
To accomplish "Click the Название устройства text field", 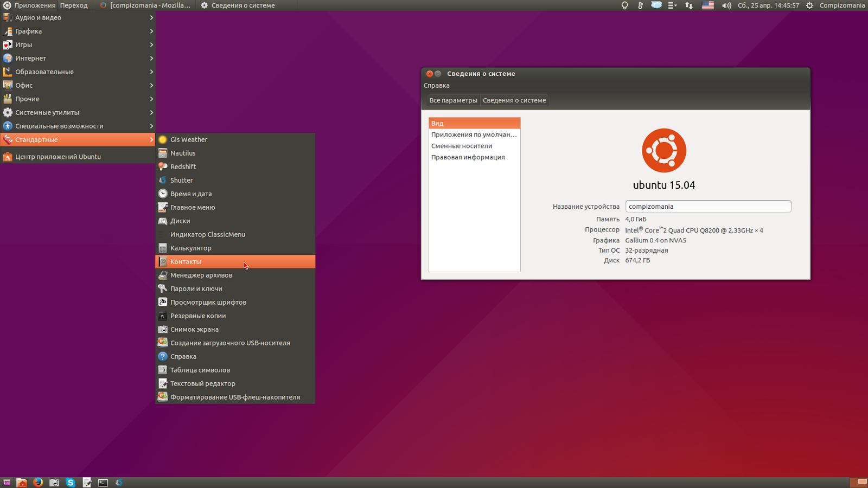I will pos(708,206).
